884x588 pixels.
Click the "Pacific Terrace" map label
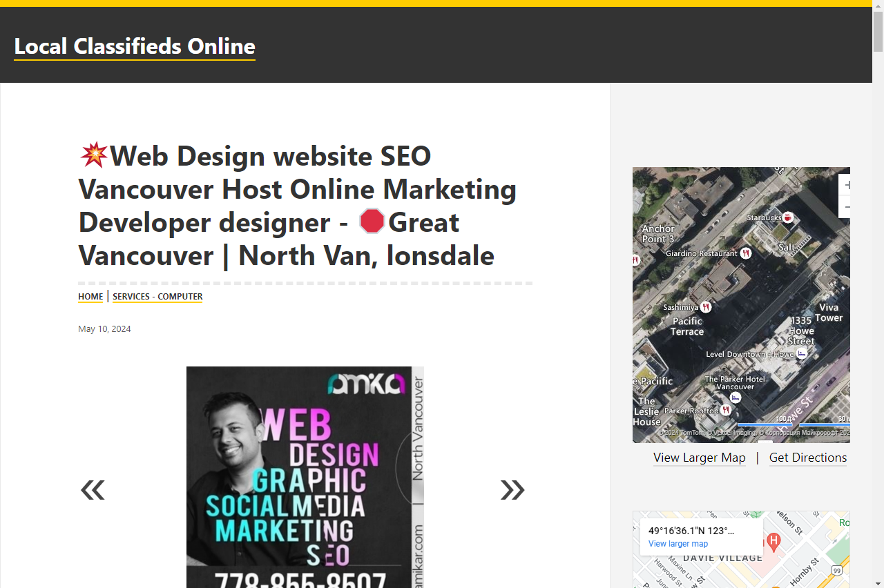point(687,326)
